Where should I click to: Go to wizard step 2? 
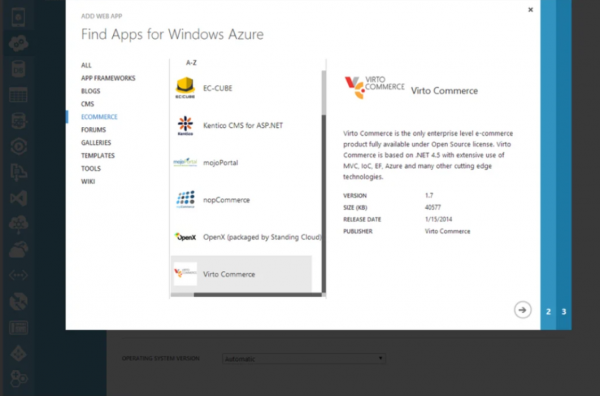click(548, 311)
